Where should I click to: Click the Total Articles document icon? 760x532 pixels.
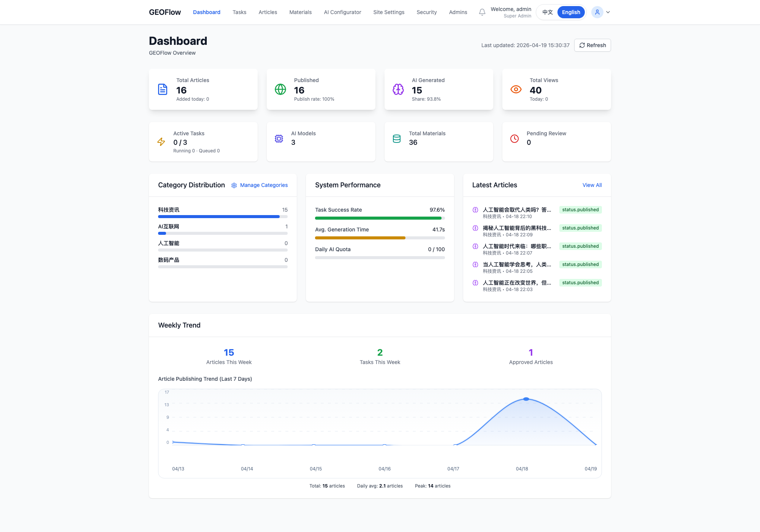click(x=163, y=89)
